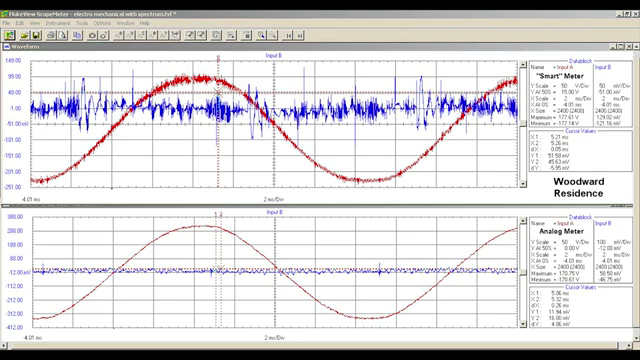Jump to first record with skip-back icon
Viewport: 640px width, 360px height.
pos(288,36)
